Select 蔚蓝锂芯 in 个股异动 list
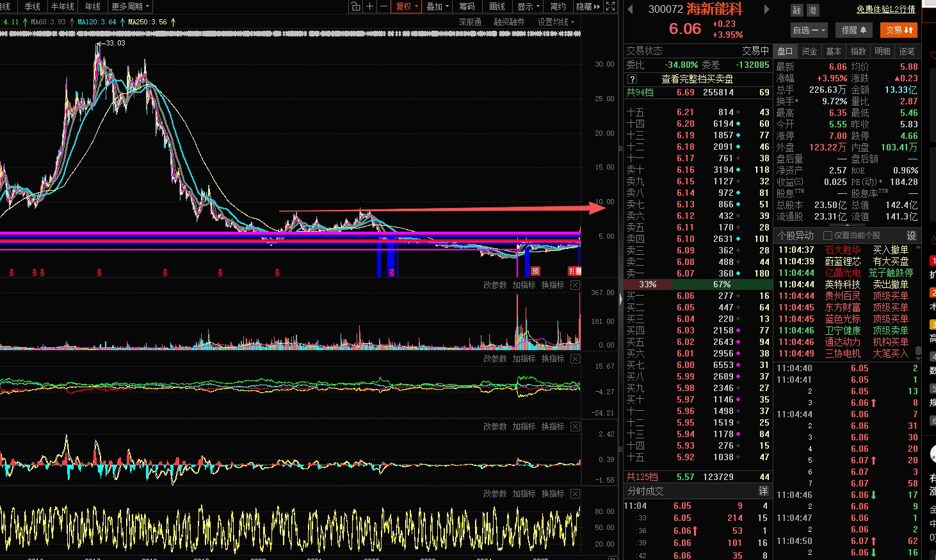Image resolution: width=936 pixels, height=560 pixels. tap(843, 262)
